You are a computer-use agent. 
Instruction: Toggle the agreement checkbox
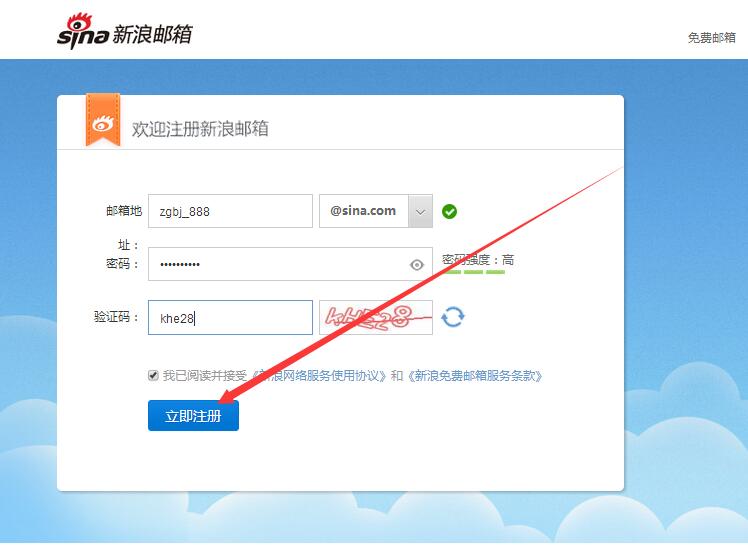153,376
